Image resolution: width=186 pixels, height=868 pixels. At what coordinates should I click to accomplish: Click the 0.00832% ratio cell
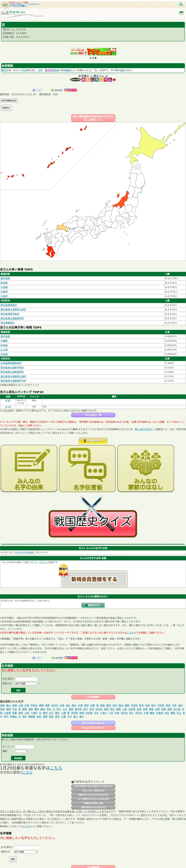[x=175, y=336]
